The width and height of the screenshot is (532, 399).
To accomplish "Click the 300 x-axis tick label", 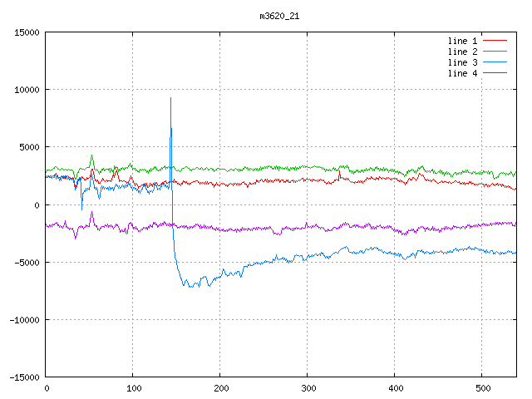I will [x=308, y=387].
